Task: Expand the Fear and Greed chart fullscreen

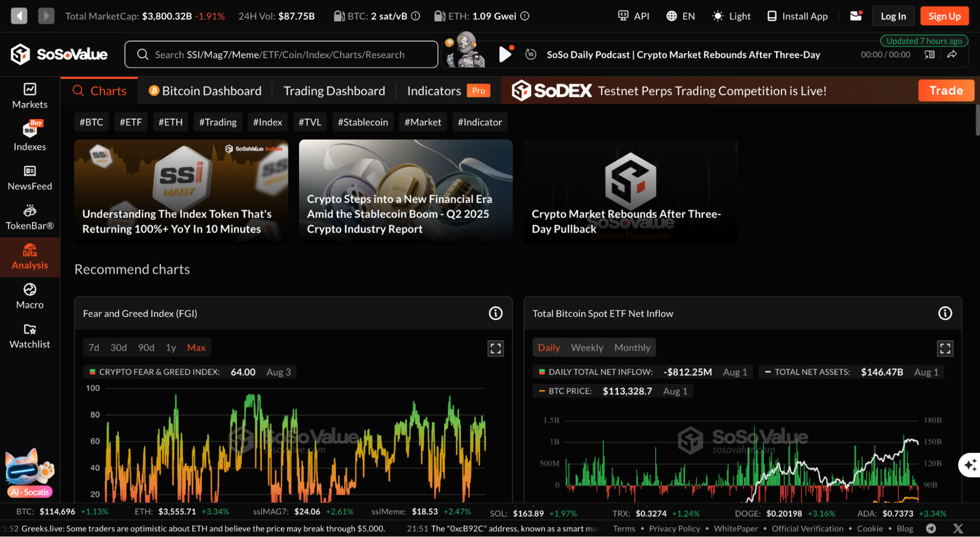Action: (496, 349)
